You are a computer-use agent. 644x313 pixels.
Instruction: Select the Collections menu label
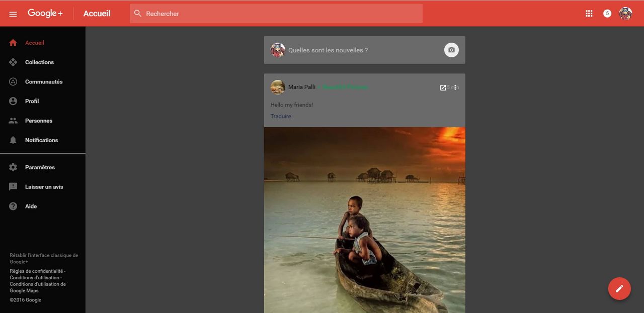pos(39,62)
